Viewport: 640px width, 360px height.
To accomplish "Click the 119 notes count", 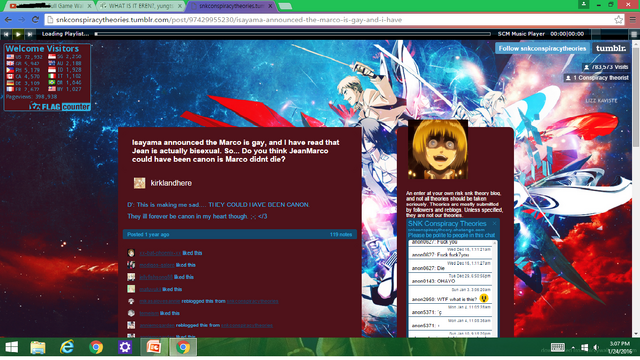I will (x=341, y=235).
